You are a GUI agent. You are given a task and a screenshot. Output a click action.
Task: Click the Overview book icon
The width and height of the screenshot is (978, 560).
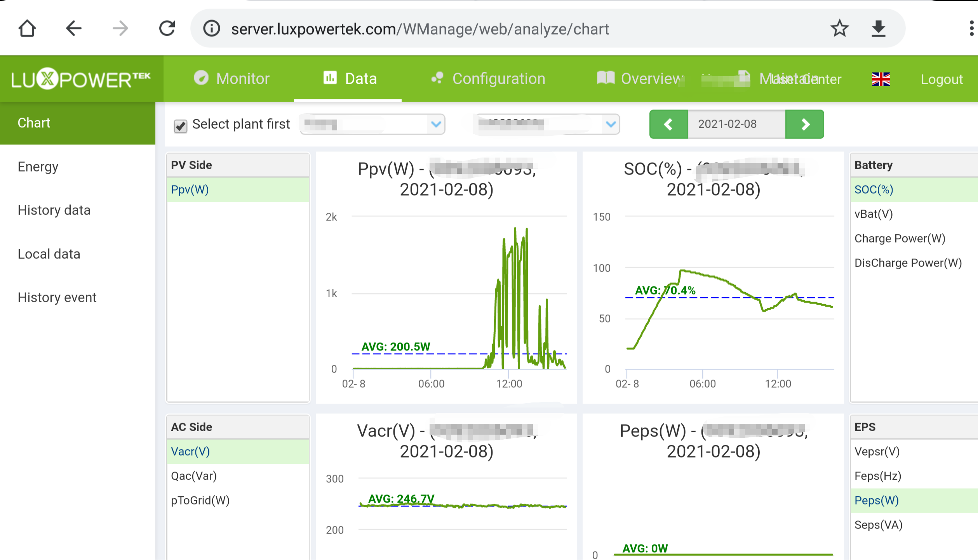(606, 78)
